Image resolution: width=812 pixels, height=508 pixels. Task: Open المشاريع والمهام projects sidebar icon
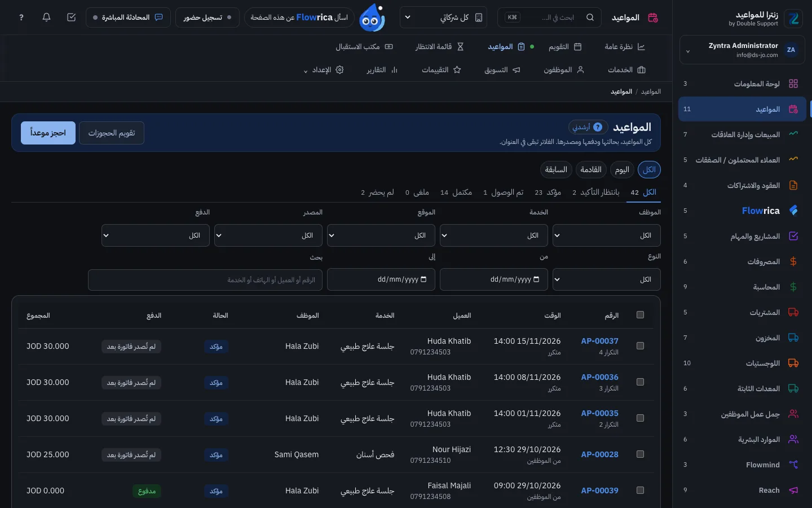click(x=793, y=236)
